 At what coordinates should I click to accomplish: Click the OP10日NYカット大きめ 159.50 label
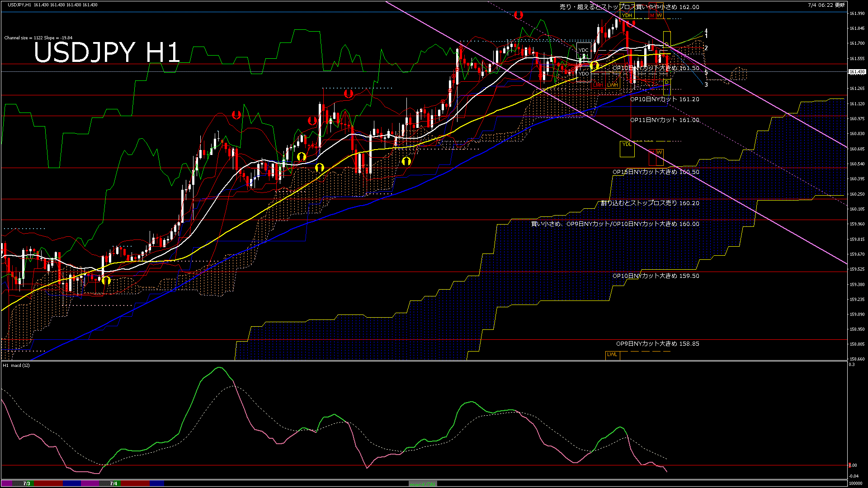point(656,276)
